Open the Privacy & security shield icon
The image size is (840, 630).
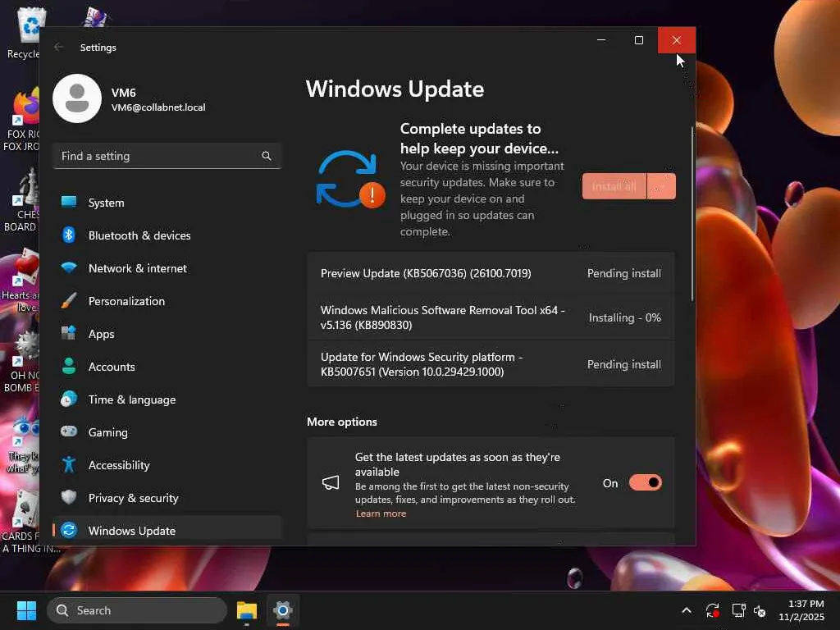[69, 497]
